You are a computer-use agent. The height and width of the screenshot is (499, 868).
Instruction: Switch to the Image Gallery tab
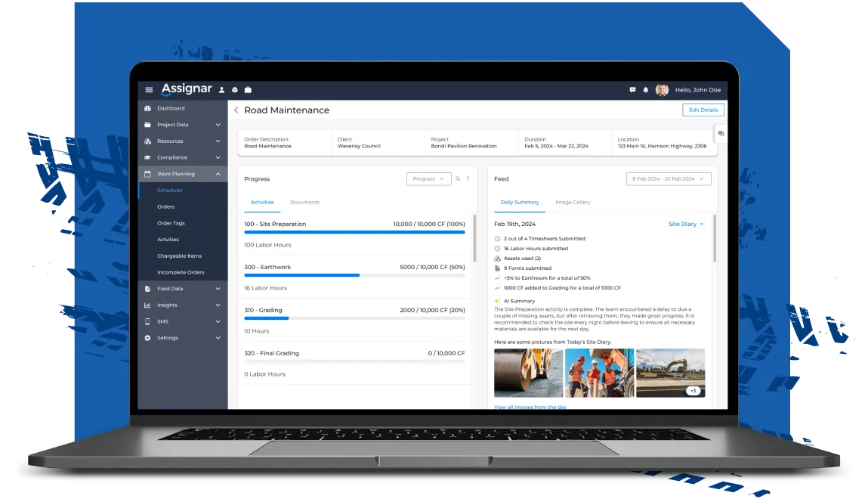573,202
